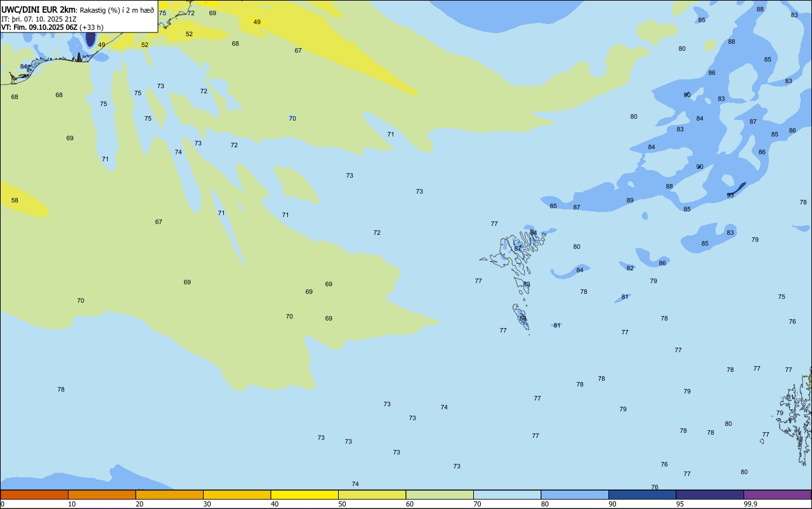Viewport: 812px width, 509px height.
Task: Click the 40–50 bright yellow legend swatch
Action: (x=304, y=494)
